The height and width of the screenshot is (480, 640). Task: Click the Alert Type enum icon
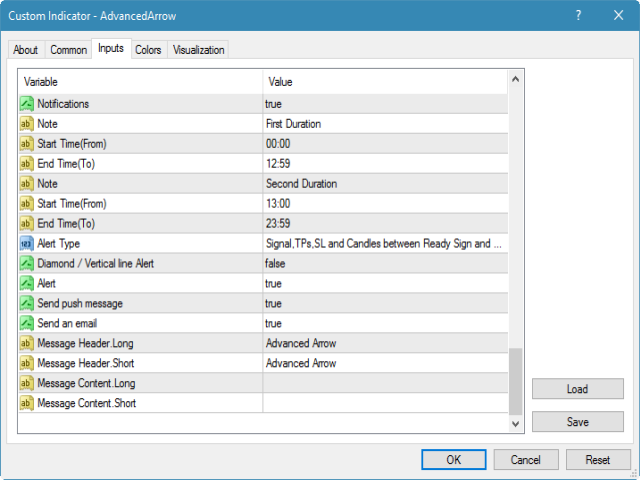tap(27, 244)
